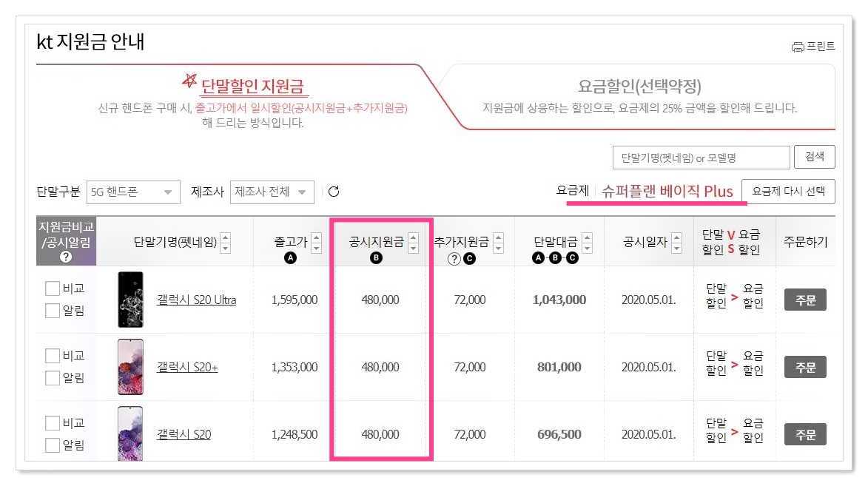Click the kt 지원금 안내 heading
This screenshot has width=868, height=486.
[x=90, y=42]
